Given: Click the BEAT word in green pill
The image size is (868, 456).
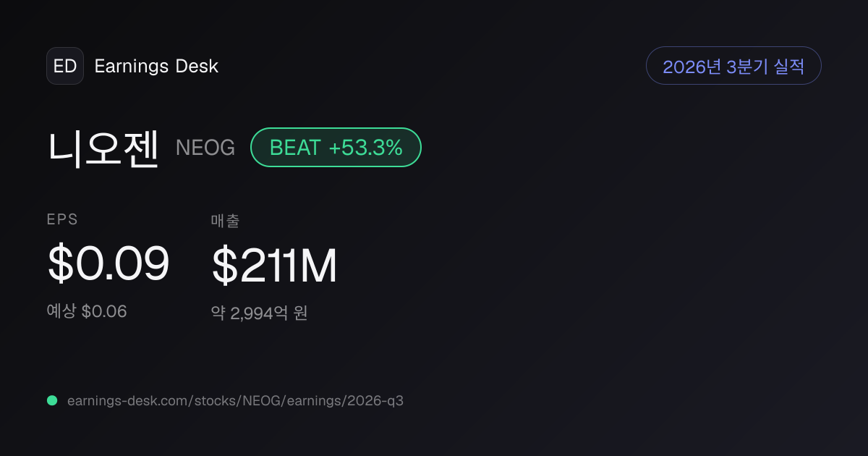Looking at the screenshot, I should [x=295, y=148].
